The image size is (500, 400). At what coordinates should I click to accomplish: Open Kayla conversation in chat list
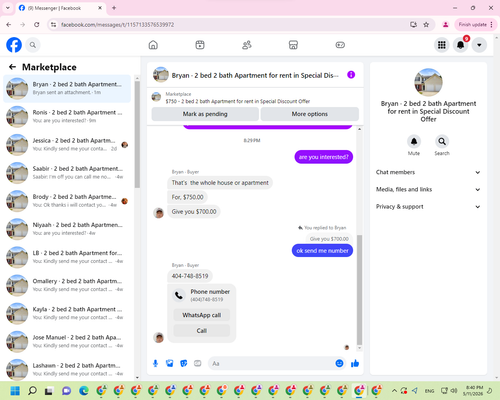click(67, 313)
